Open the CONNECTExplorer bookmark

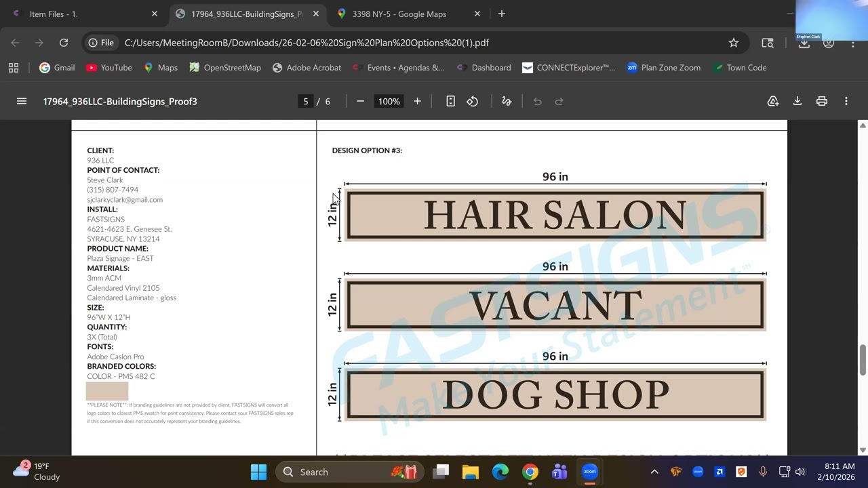[569, 68]
